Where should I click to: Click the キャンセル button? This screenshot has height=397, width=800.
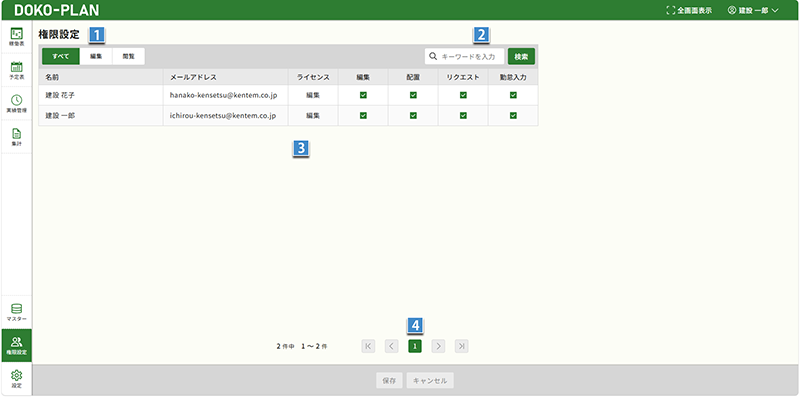point(430,381)
